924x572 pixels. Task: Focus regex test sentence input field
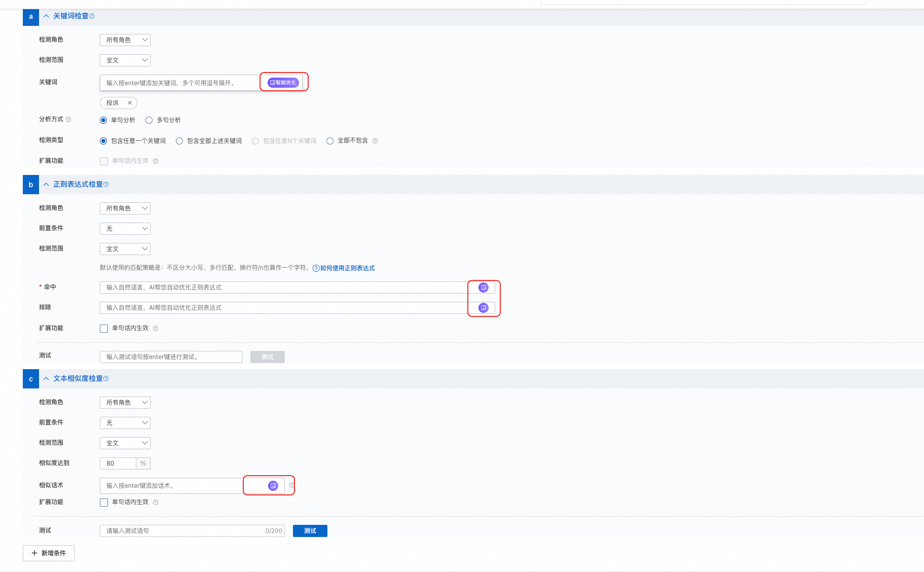(171, 357)
